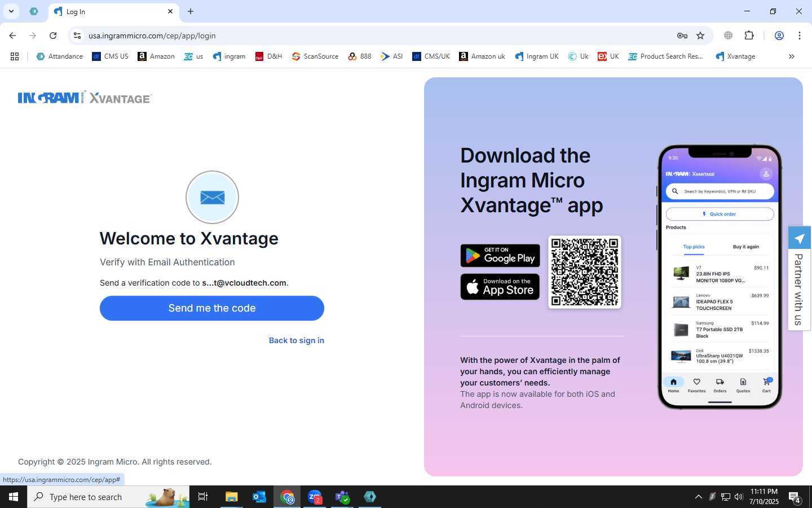The image size is (812, 508).
Task: Click the Ingram Micro Xvantage logo
Action: [85, 98]
